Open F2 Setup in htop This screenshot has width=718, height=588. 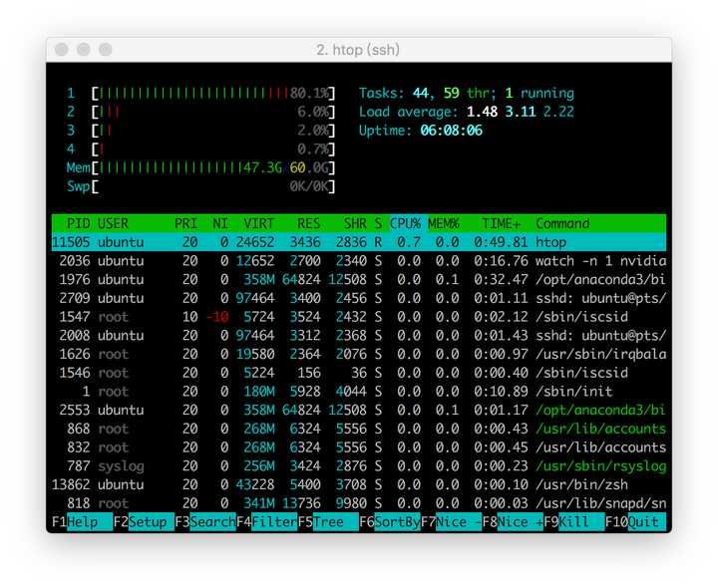coord(144,521)
